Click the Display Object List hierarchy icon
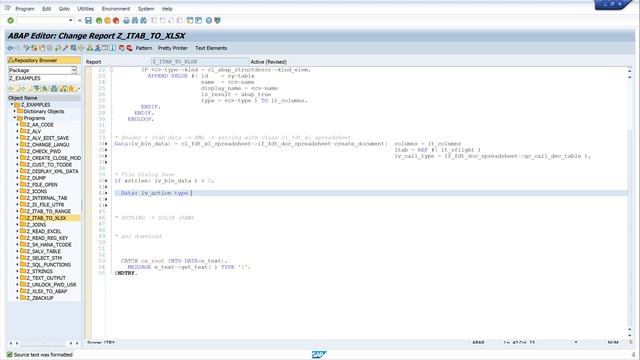 point(90,48)
